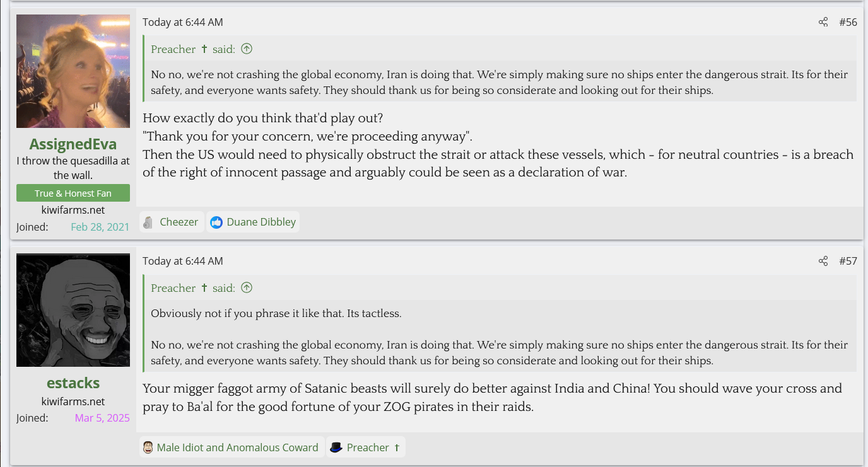This screenshot has width=868, height=467.
Task: Expand the quoted text in post #57
Action: point(499,337)
